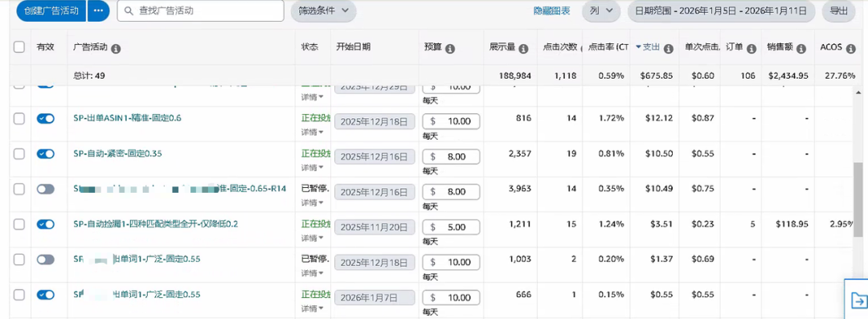Image resolution: width=868 pixels, height=319 pixels.
Task: Edit the $5.00 budget field
Action: tap(451, 227)
